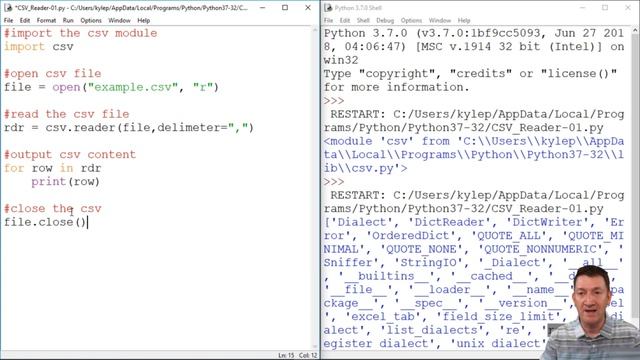The width and height of the screenshot is (640, 360).
Task: Click the 'Python 3.7.0 (v3.7.0:1bf9cc5093' banner line
Action: pyautogui.click(x=474, y=33)
